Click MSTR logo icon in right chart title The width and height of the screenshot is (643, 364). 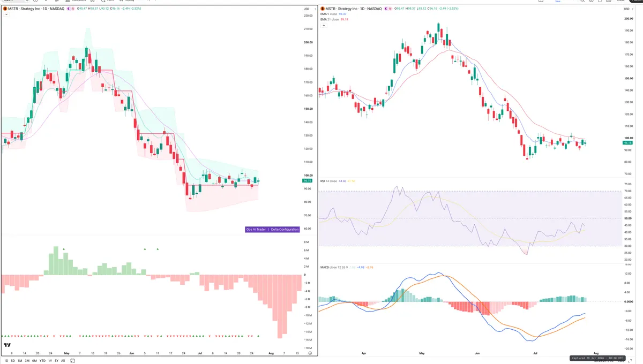(x=323, y=9)
